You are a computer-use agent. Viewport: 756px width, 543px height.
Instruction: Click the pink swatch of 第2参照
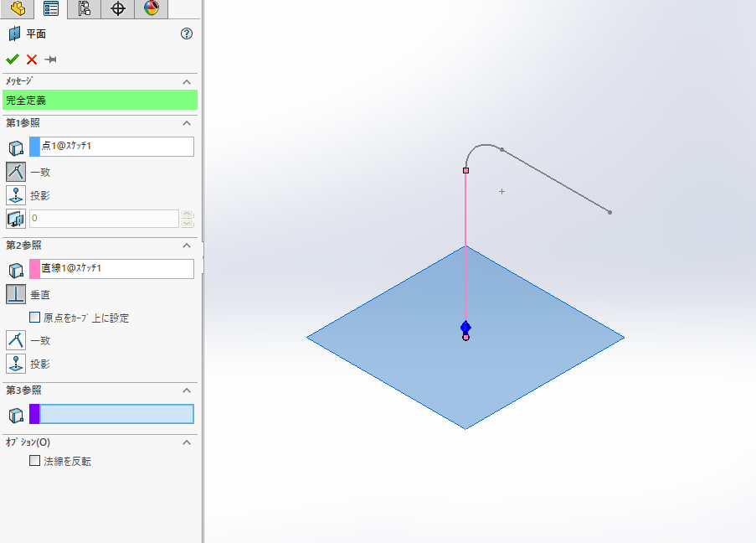pos(34,269)
